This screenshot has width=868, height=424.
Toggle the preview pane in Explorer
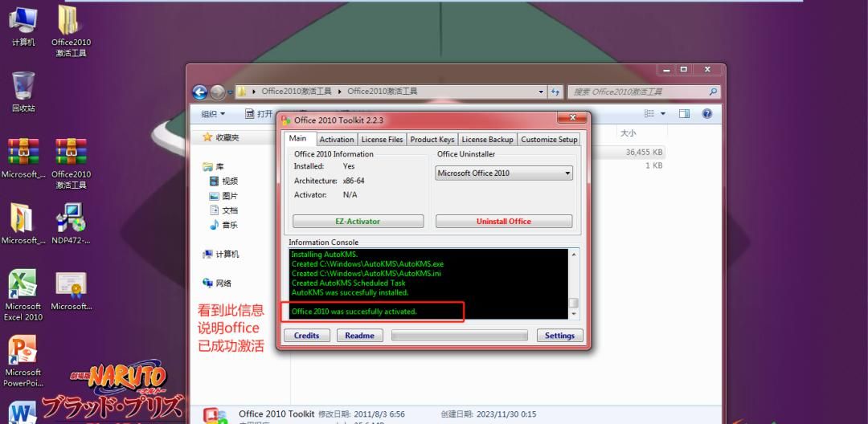click(684, 113)
